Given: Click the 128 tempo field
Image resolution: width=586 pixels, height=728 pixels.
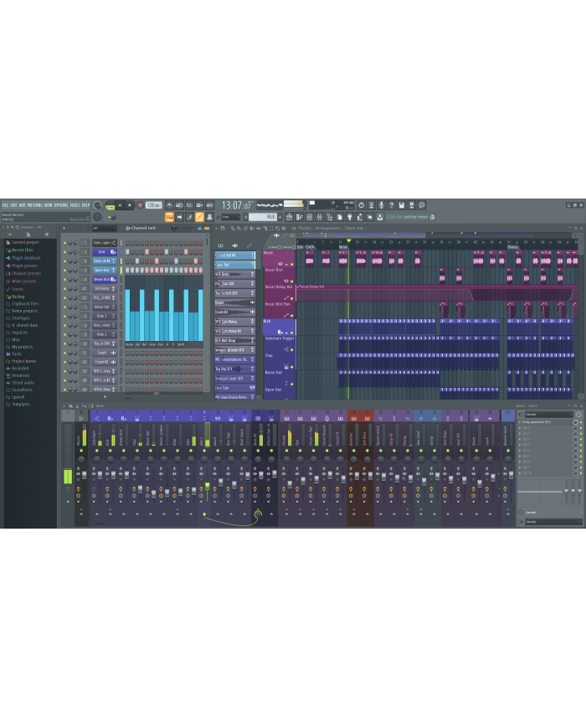Looking at the screenshot, I should 153,205.
